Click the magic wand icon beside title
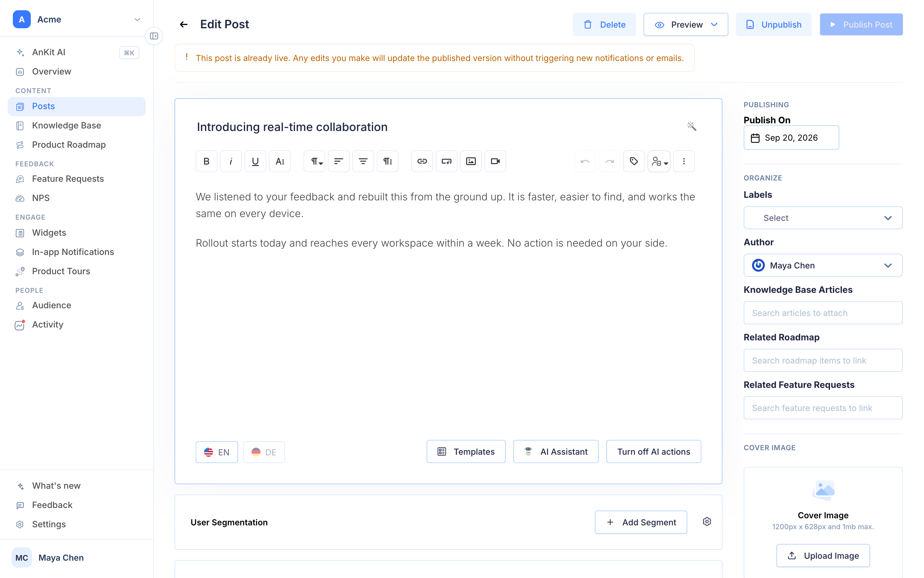The height and width of the screenshot is (578, 924). click(691, 127)
